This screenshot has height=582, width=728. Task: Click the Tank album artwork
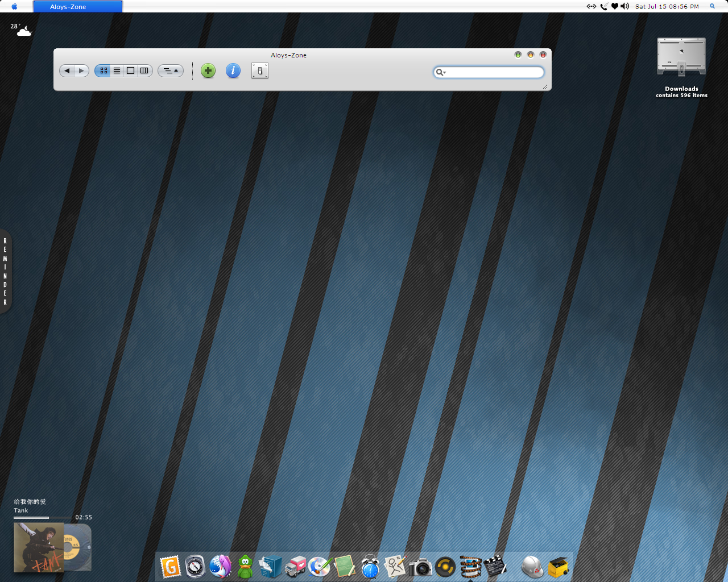[x=39, y=547]
